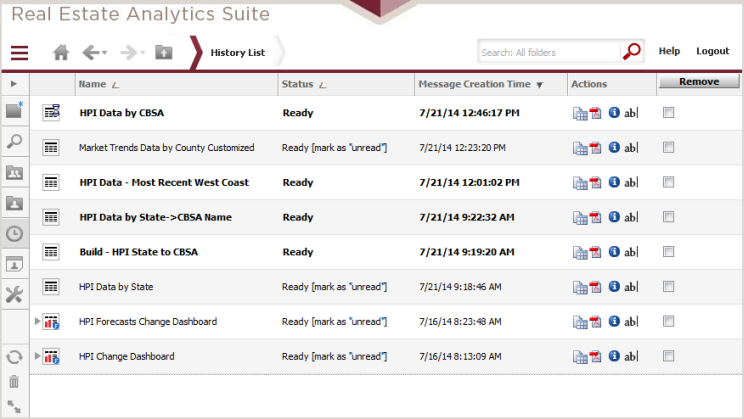The height and width of the screenshot is (419, 744).
Task: Go to the Home page
Action: click(61, 52)
